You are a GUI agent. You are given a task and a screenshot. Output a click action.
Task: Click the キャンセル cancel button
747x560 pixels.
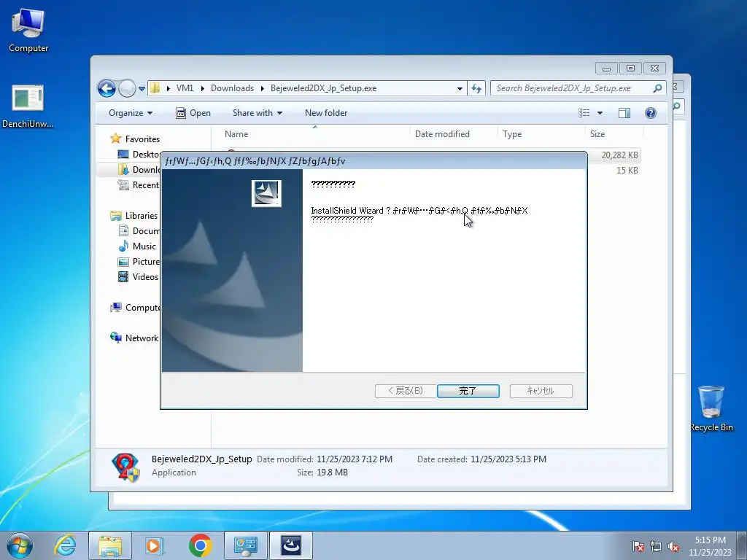click(x=541, y=391)
